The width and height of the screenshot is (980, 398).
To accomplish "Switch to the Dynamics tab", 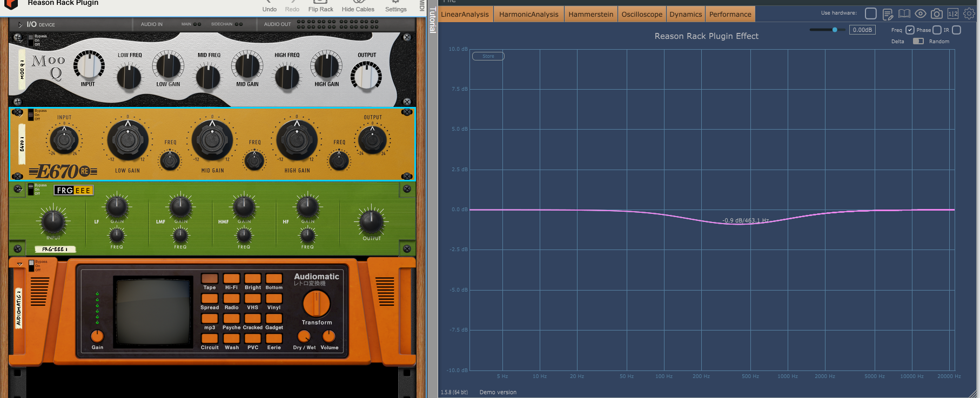I will (686, 14).
